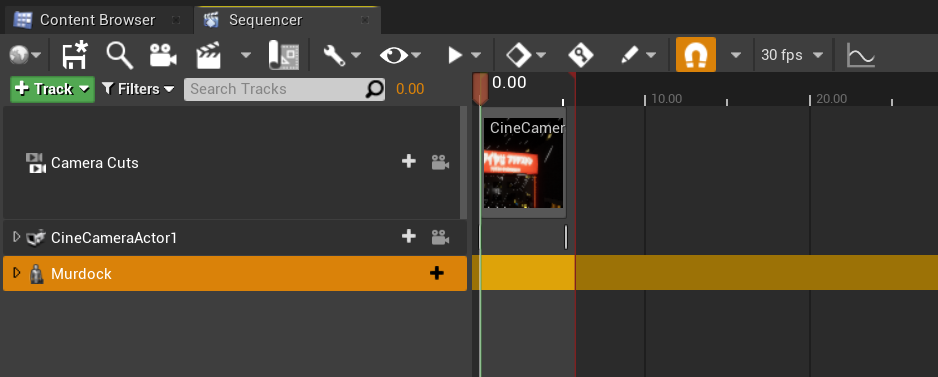
Task: Select the Murdock track row
Action: pos(234,273)
